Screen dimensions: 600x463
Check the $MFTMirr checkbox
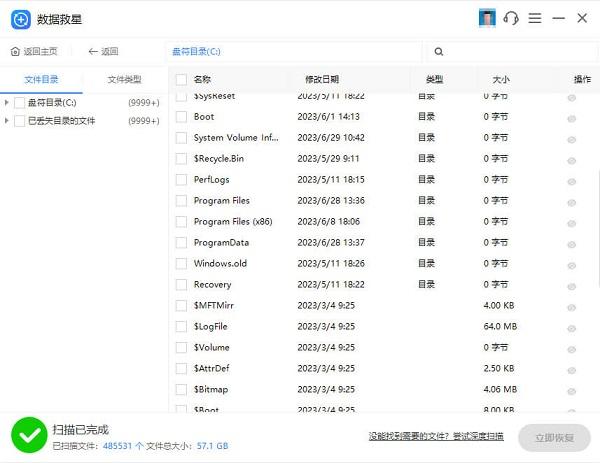[181, 306]
